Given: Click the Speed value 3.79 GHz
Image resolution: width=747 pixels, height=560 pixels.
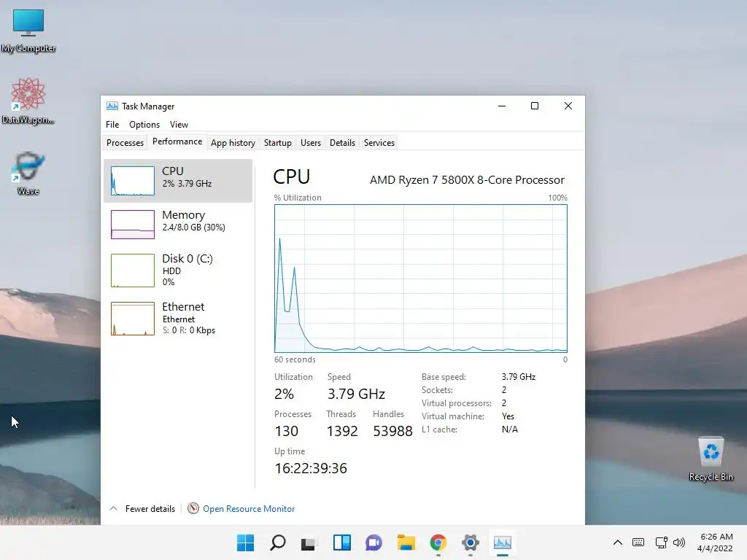Looking at the screenshot, I should [356, 394].
